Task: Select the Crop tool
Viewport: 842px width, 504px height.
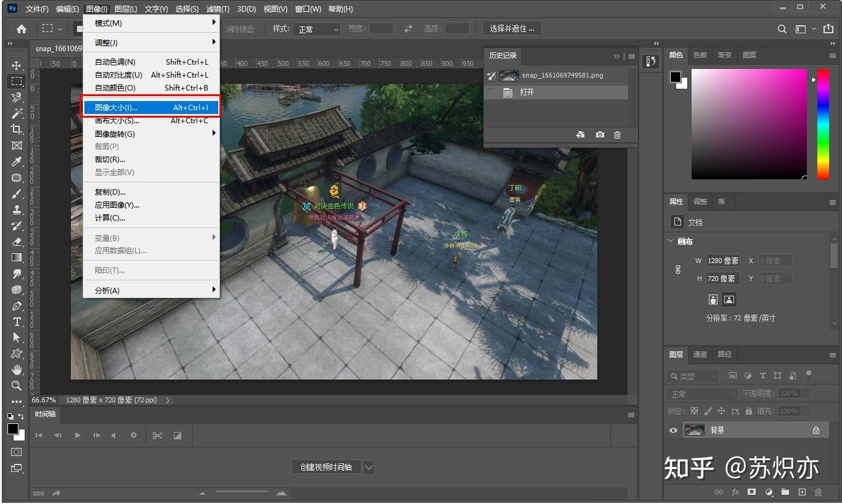Action: point(17,129)
